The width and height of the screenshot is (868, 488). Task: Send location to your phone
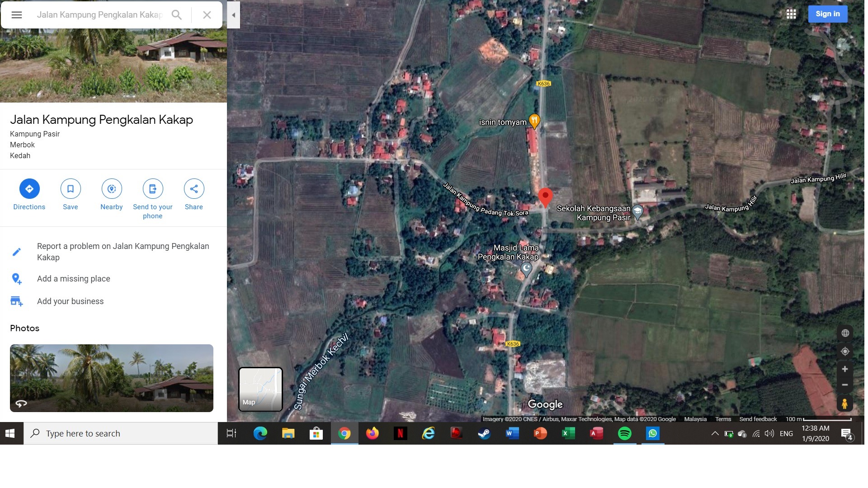[153, 189]
